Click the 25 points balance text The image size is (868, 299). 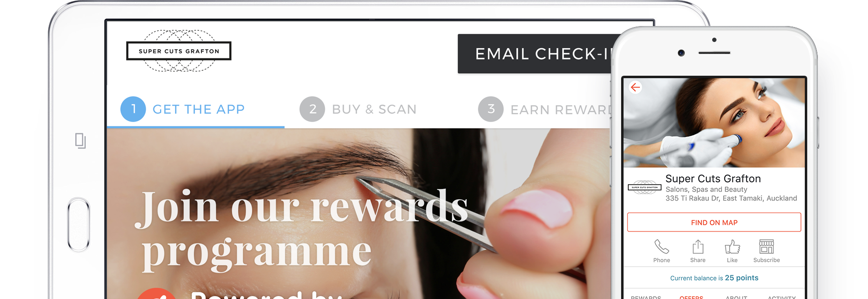742,278
